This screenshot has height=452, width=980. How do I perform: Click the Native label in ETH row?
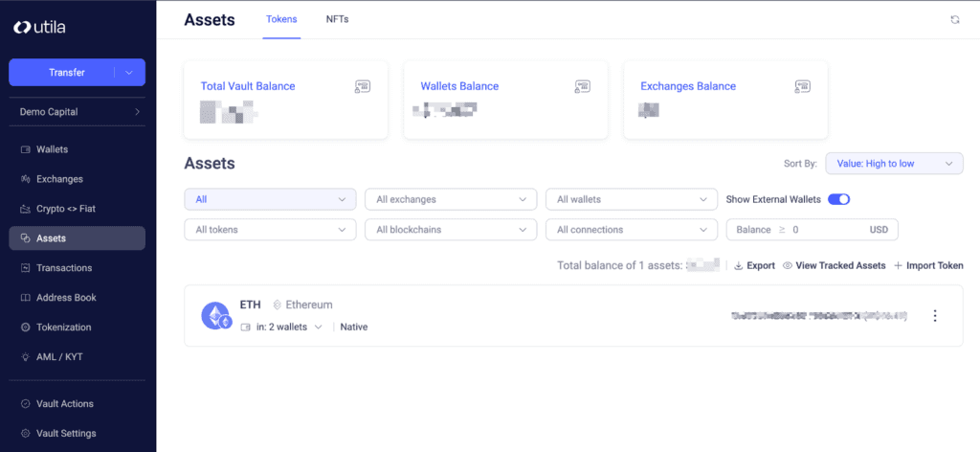[354, 327]
